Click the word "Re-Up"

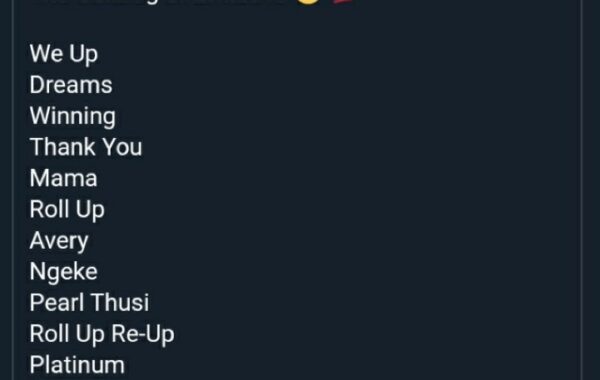coord(143,334)
